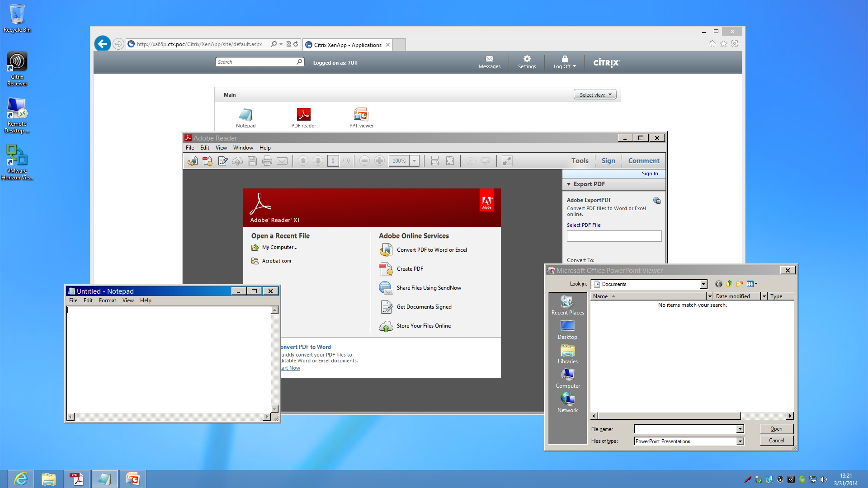The width and height of the screenshot is (868, 488).
Task: Click the Print icon in Adobe Reader toolbar
Action: point(267,161)
